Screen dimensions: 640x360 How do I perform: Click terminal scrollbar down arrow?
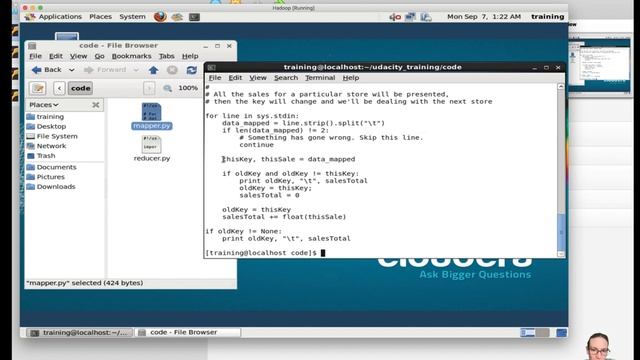[x=561, y=254]
